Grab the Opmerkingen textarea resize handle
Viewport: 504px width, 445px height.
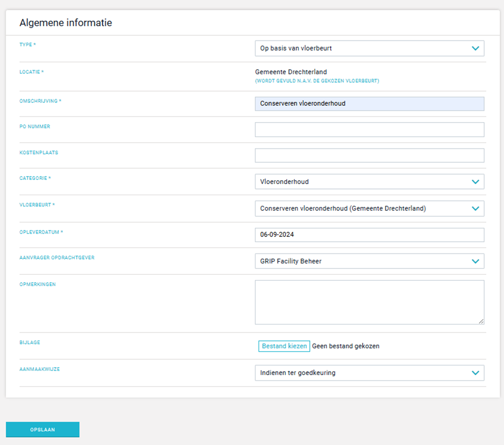click(x=481, y=321)
